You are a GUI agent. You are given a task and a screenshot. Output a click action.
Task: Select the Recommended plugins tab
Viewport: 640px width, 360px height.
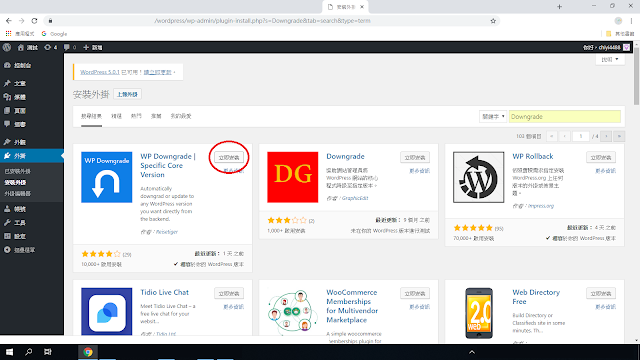156,116
